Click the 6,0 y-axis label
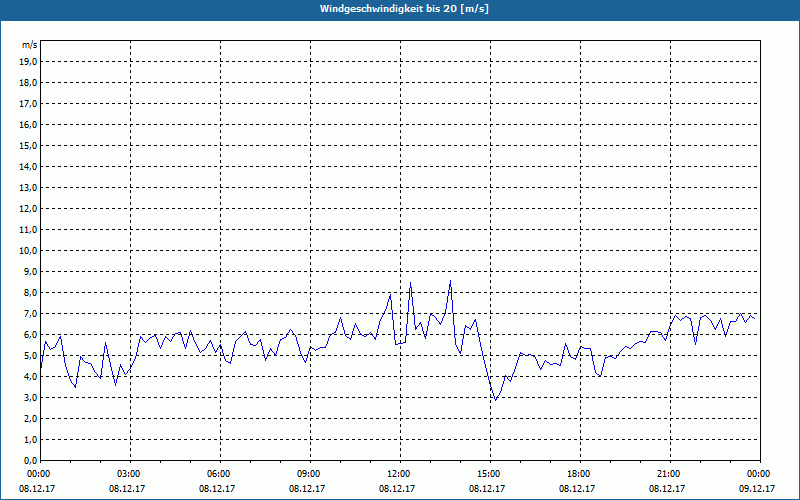Image resolution: width=800 pixels, height=500 pixels. pos(31,335)
